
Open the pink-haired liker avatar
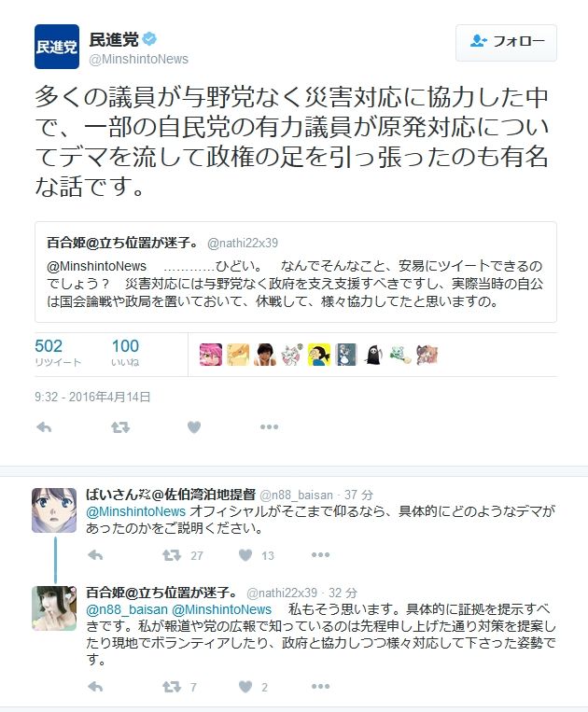coord(211,355)
